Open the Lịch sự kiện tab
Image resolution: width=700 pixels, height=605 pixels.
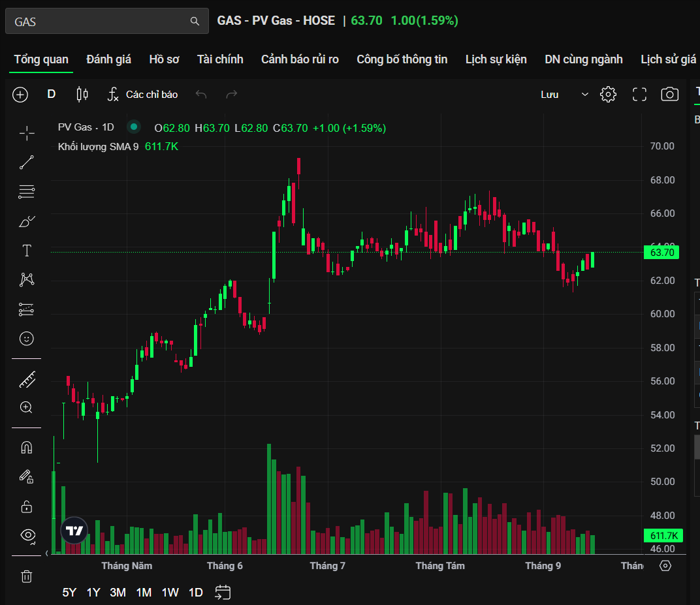point(496,59)
